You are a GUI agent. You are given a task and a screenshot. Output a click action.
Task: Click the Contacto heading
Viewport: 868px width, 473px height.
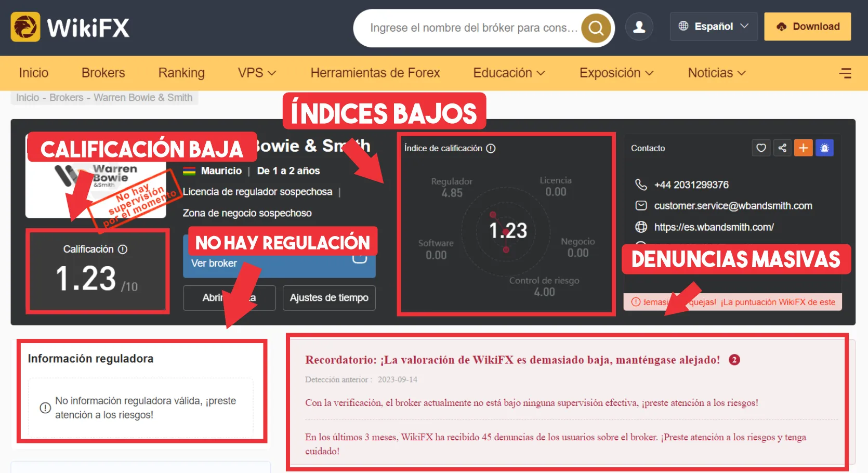pos(648,149)
